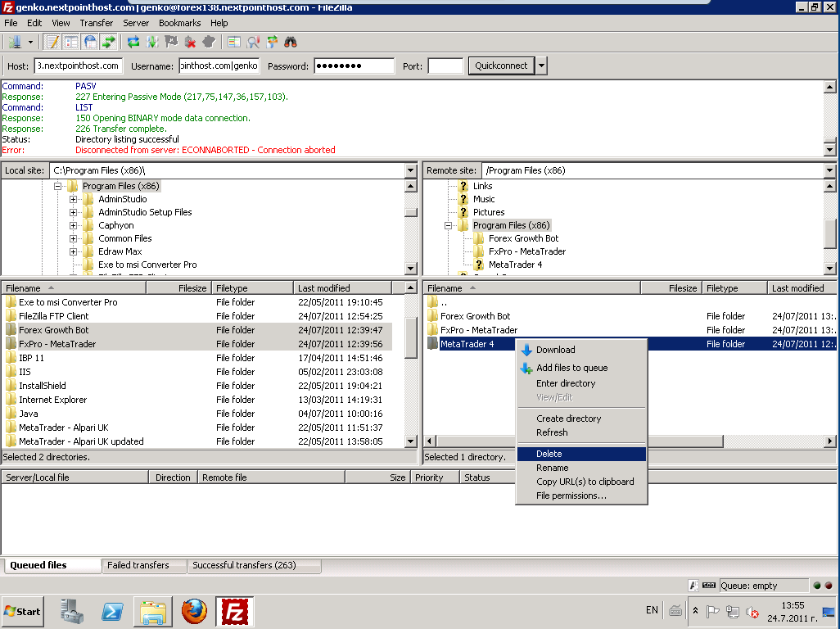Toggle the message log display

[x=52, y=42]
